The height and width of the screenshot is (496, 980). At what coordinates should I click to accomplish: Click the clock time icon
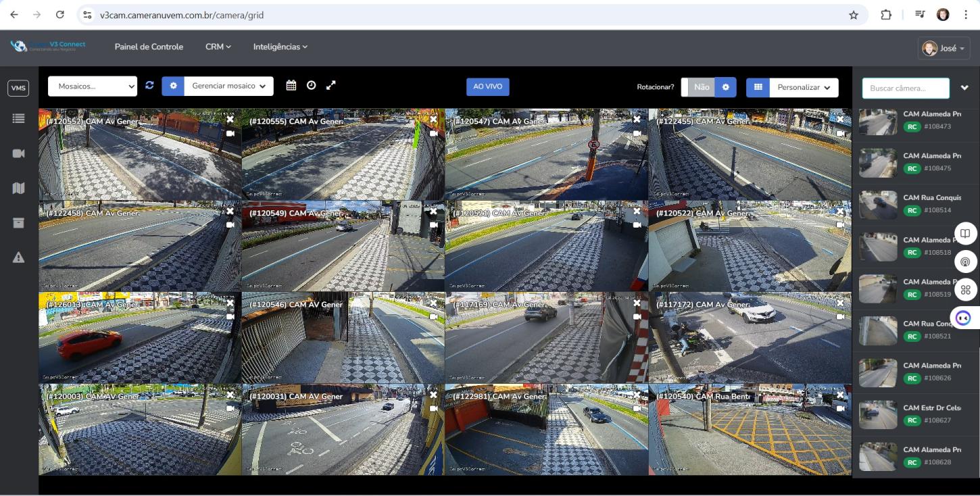point(311,86)
